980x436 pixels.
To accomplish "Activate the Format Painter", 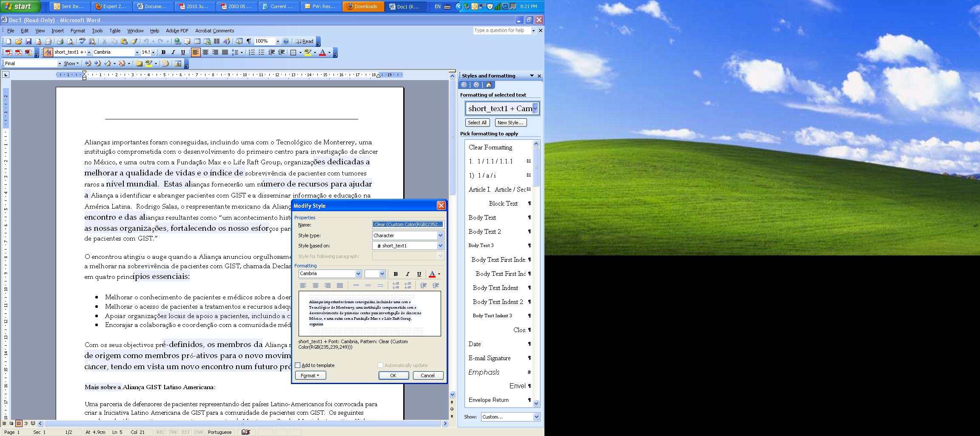I will 135,41.
